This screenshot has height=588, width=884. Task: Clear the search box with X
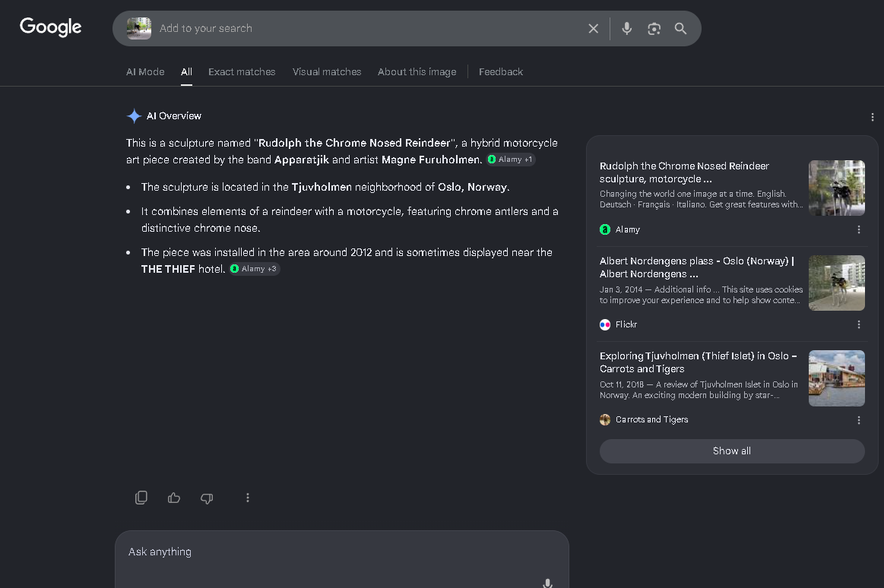tap(593, 29)
